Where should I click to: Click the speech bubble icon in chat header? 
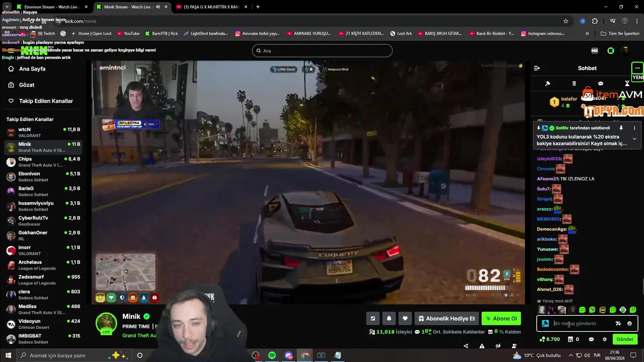pos(600,83)
